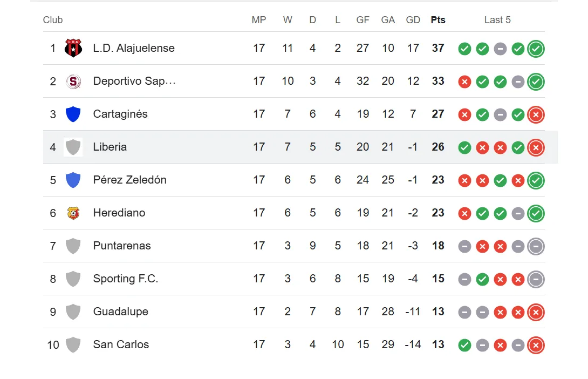Click the Deportivo Saprissa logo

(73, 81)
